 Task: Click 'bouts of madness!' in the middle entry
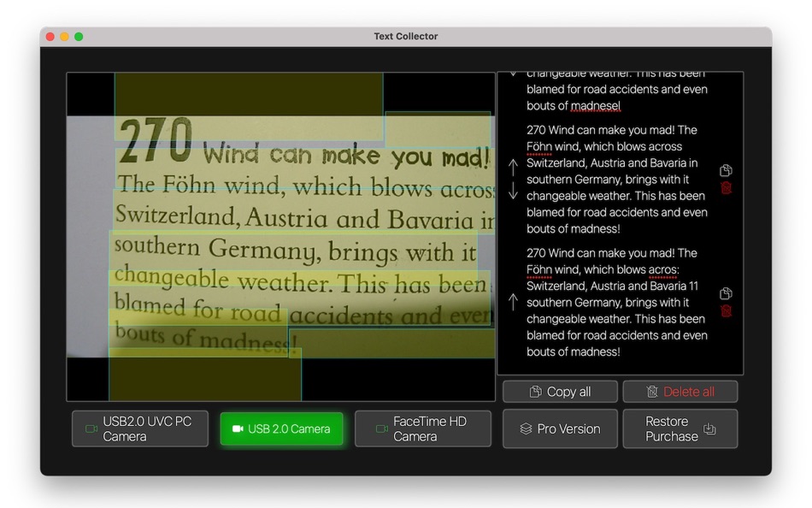click(574, 228)
